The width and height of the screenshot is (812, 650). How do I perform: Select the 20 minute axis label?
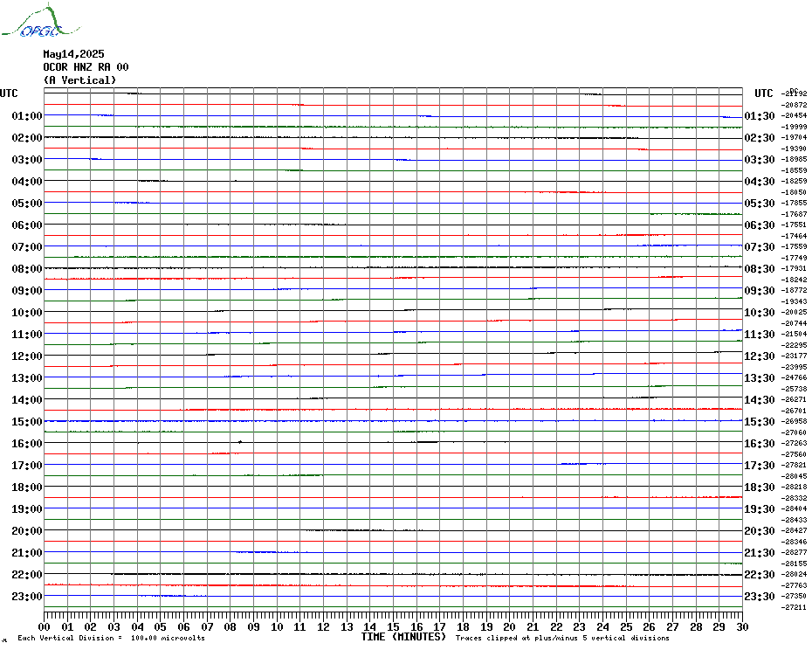pos(510,627)
